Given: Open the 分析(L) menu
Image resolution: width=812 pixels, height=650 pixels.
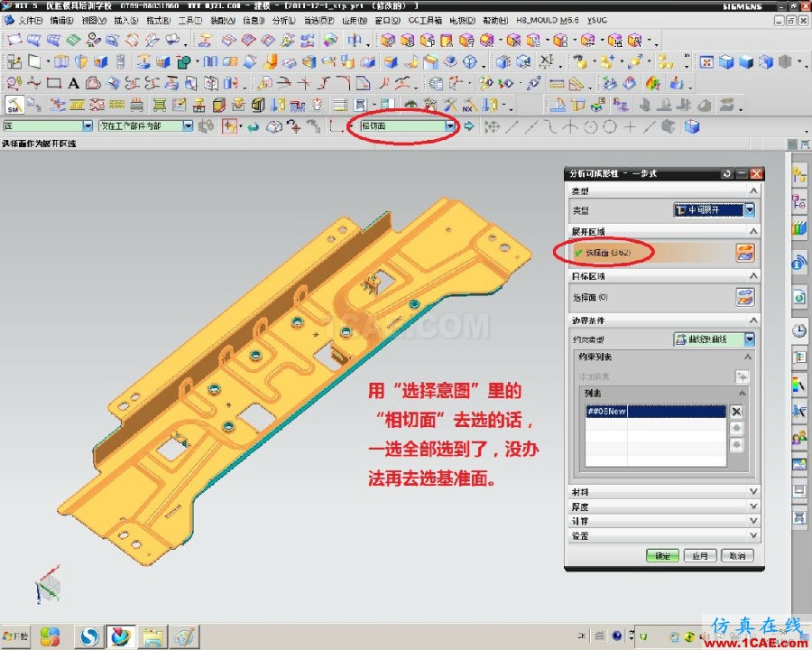Looking at the screenshot, I should [x=284, y=20].
